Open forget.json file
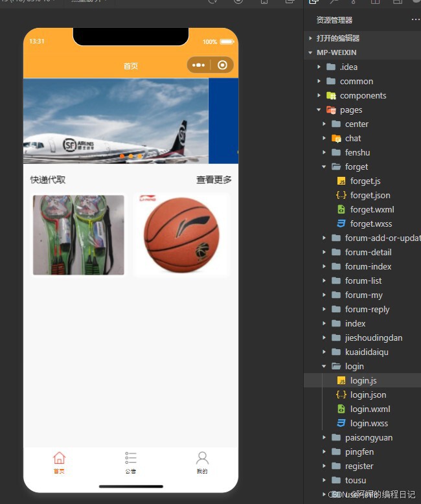421x504 pixels. tap(362, 195)
